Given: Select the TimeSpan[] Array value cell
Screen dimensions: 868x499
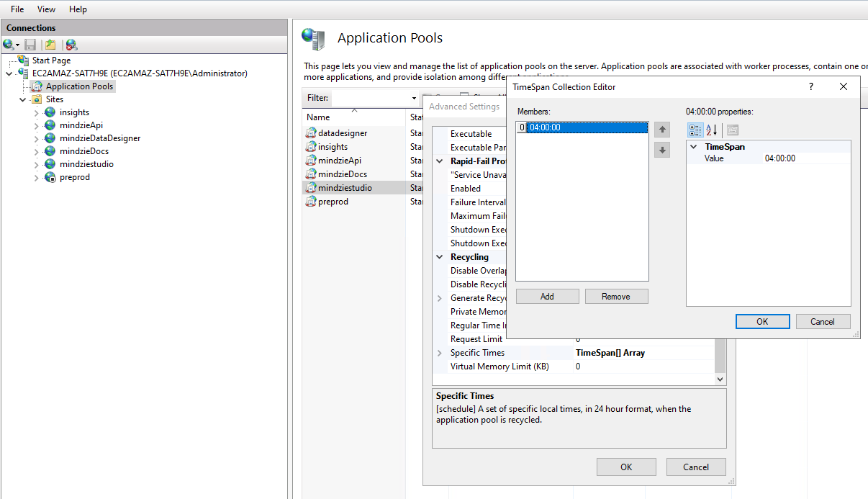Looking at the screenshot, I should click(x=644, y=353).
